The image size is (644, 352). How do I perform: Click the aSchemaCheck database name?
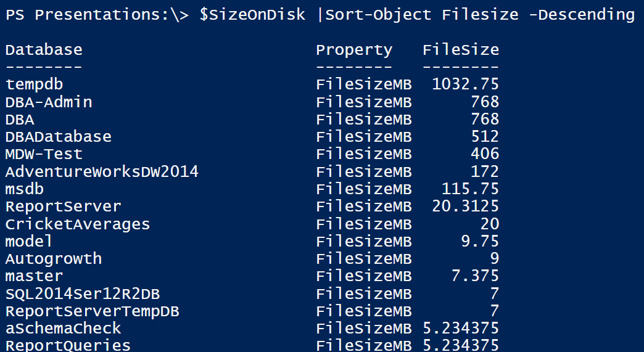(64, 328)
